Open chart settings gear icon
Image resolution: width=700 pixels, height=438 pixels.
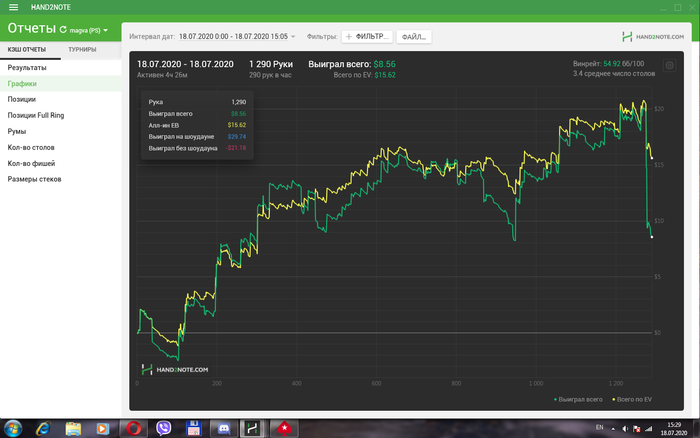[669, 65]
